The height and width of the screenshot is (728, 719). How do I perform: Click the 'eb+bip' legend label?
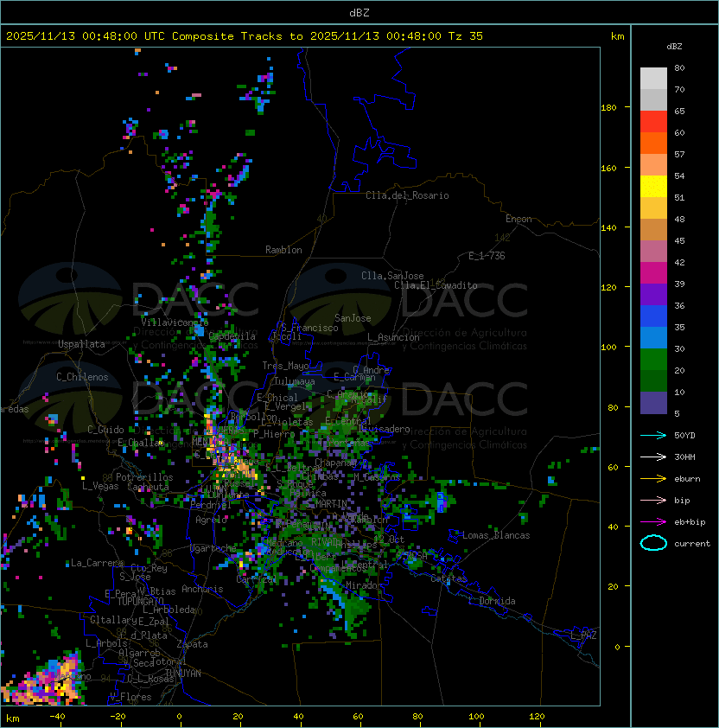pyautogui.click(x=690, y=522)
